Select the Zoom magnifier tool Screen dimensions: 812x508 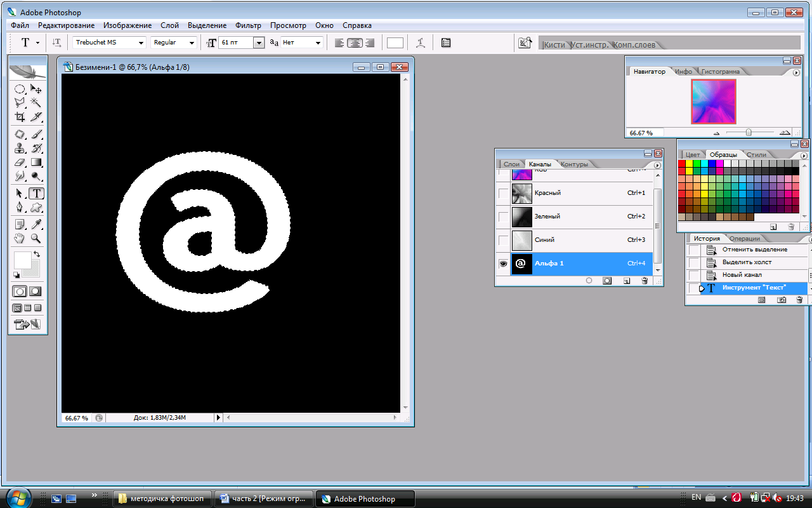coord(36,239)
